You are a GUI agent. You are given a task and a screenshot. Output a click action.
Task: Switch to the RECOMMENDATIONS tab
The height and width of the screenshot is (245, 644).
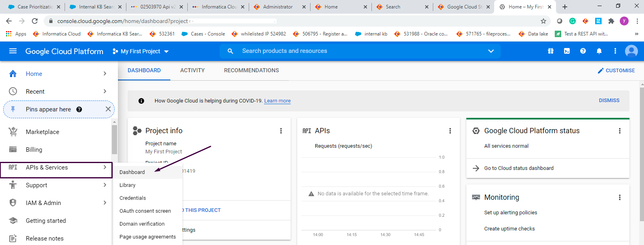pyautogui.click(x=252, y=70)
